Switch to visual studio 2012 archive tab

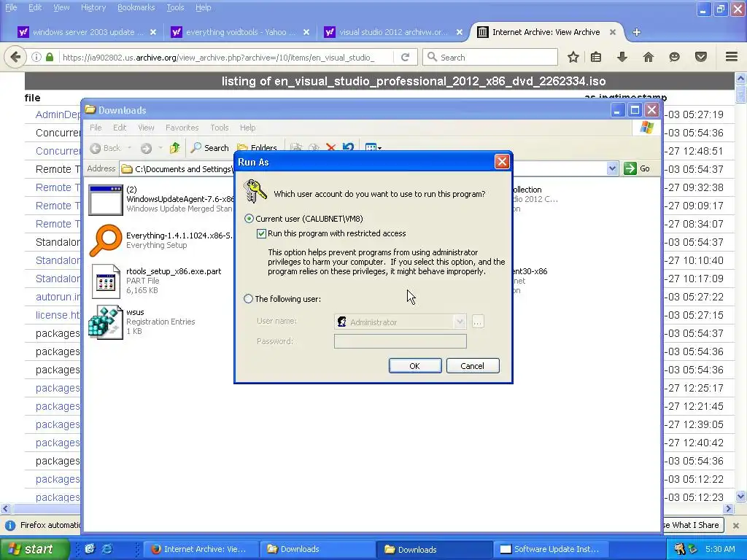[393, 32]
